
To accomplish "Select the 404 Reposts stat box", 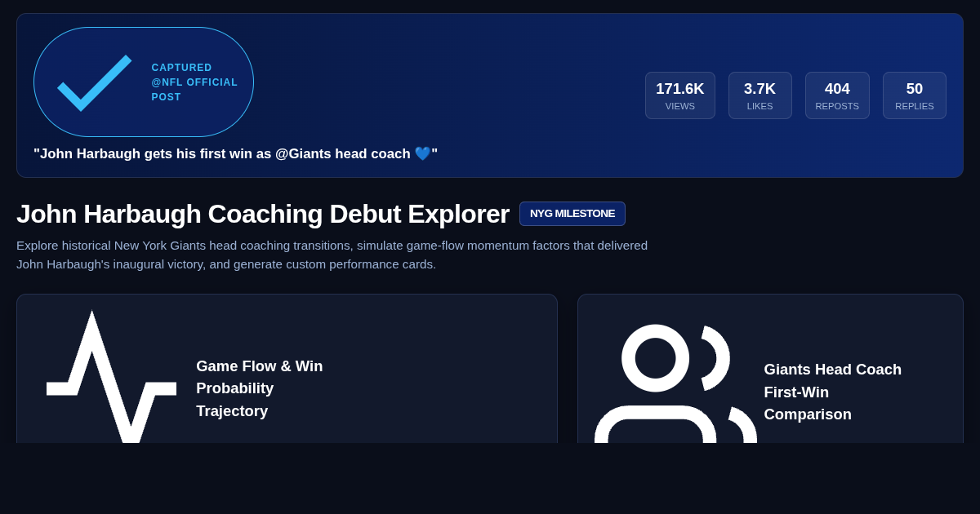I will tap(837, 95).
